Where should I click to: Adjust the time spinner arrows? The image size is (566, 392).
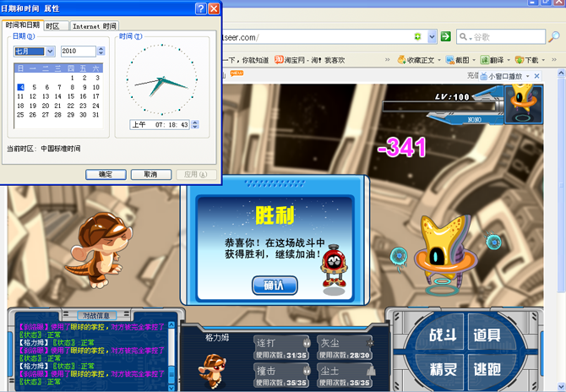tap(195, 124)
